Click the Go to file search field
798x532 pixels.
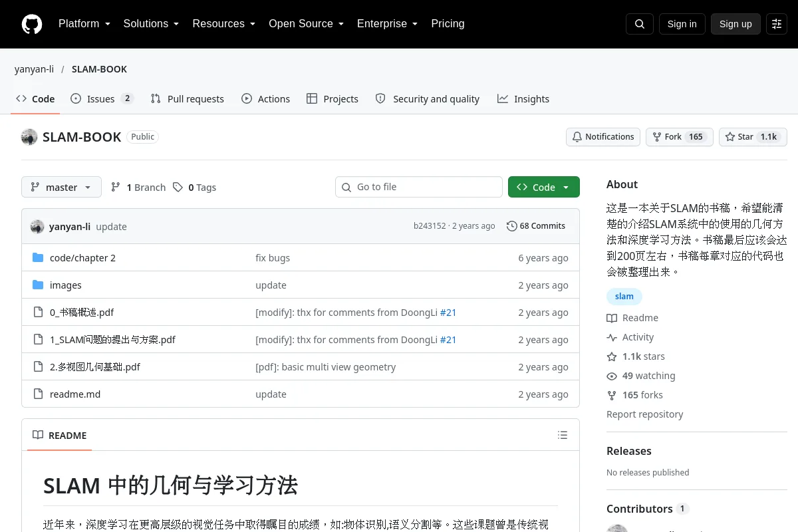point(419,187)
